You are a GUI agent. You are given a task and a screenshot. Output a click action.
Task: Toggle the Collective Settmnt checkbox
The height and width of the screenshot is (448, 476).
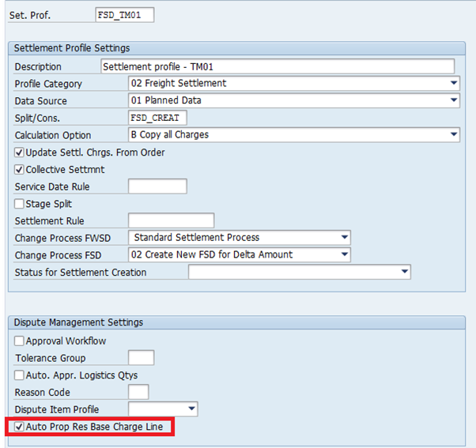[20, 170]
